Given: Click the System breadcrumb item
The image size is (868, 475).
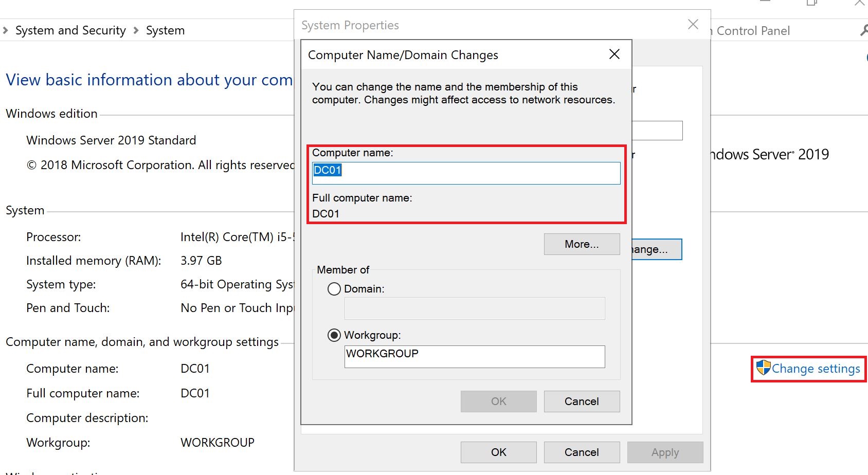Looking at the screenshot, I should 165,30.
